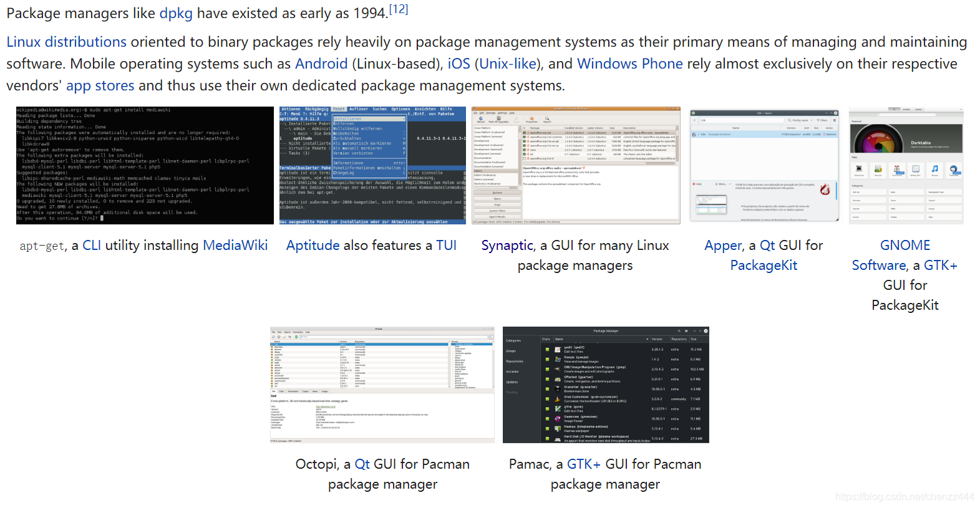Open the iOS article link

(x=458, y=64)
